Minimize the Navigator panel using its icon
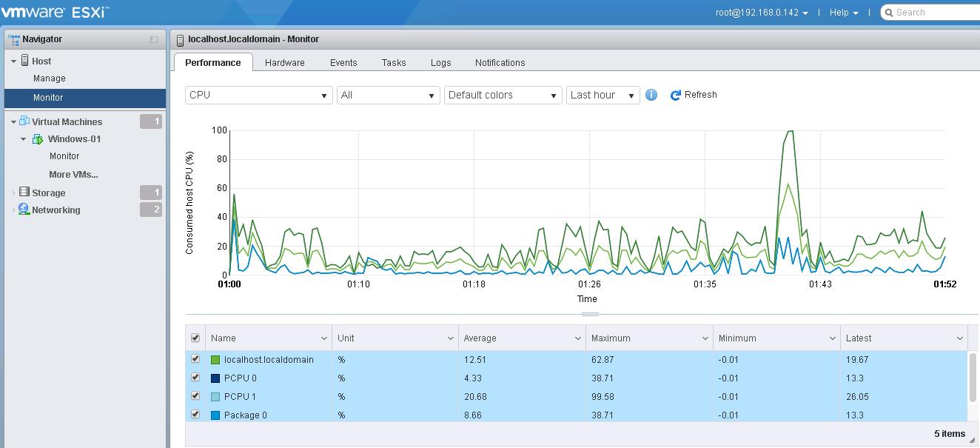 tap(154, 39)
